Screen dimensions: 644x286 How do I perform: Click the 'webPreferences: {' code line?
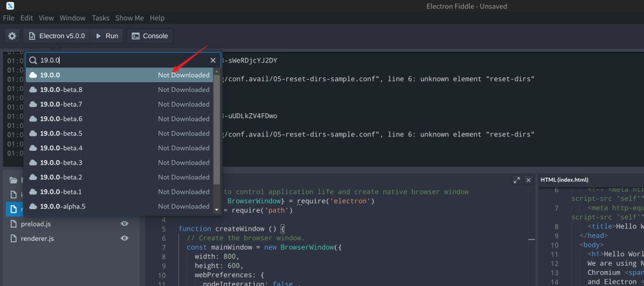pos(229,275)
